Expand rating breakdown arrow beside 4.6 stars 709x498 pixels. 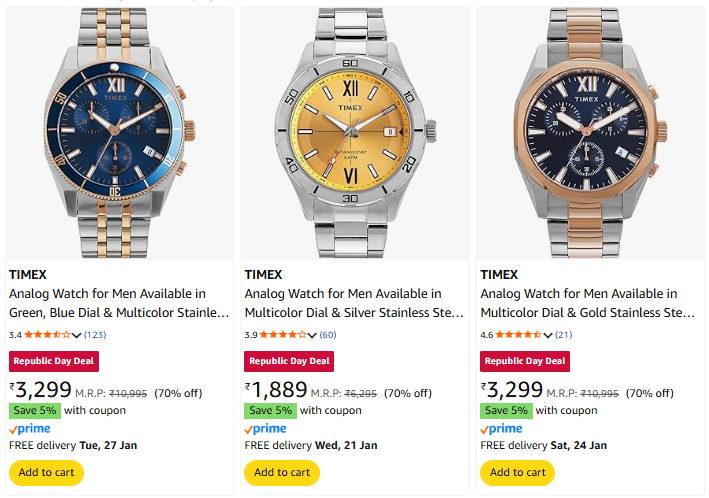point(548,335)
